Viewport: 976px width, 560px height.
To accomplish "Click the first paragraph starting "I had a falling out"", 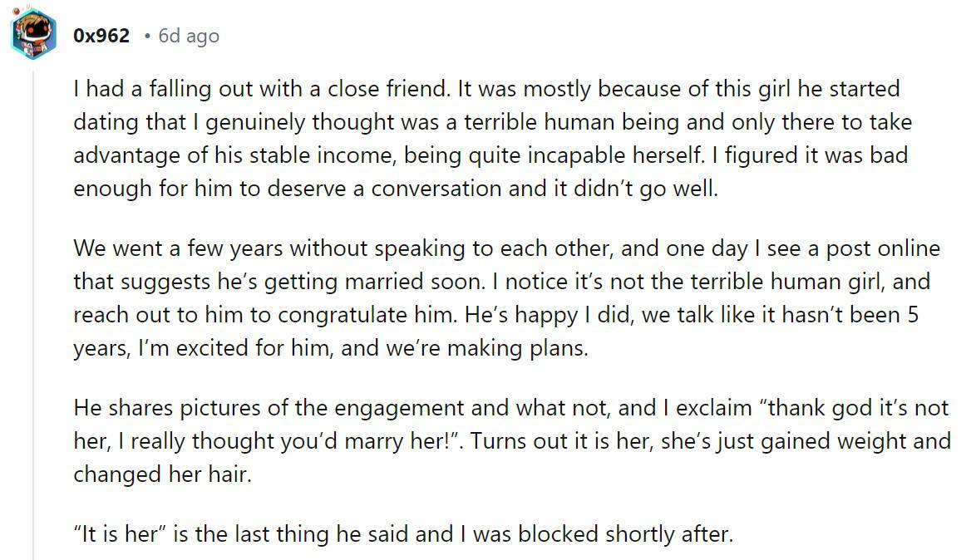I will click(x=490, y=138).
